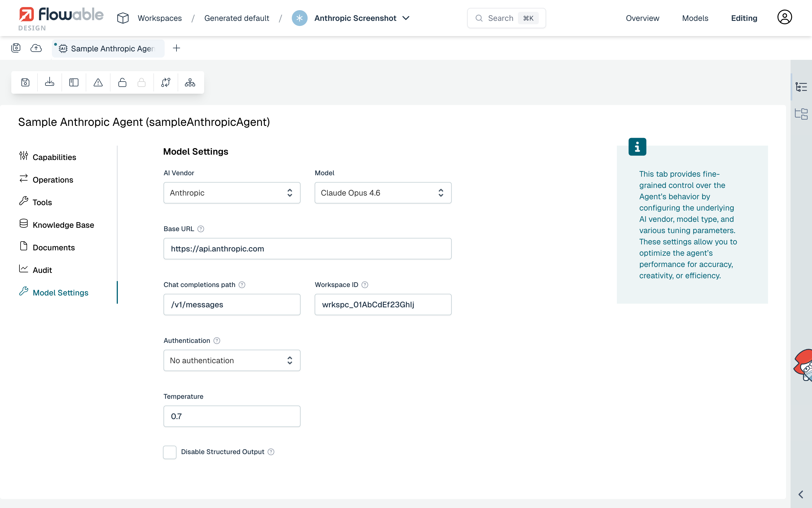Click the Base URL help icon

pyautogui.click(x=201, y=229)
